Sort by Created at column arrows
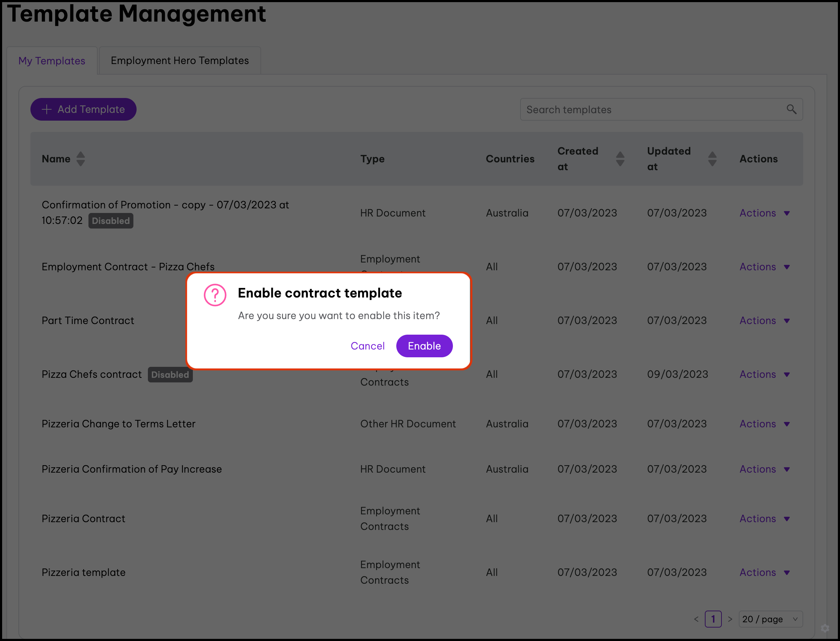This screenshot has width=840, height=641. pyautogui.click(x=620, y=159)
